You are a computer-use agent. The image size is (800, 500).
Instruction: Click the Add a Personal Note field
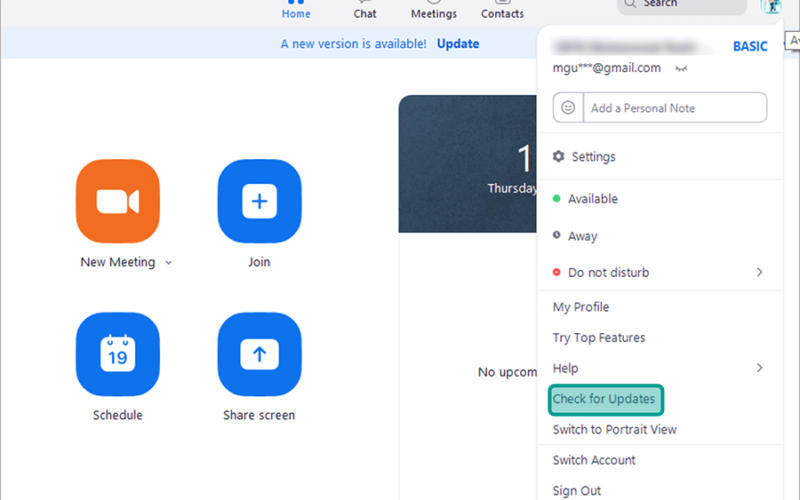coord(674,108)
